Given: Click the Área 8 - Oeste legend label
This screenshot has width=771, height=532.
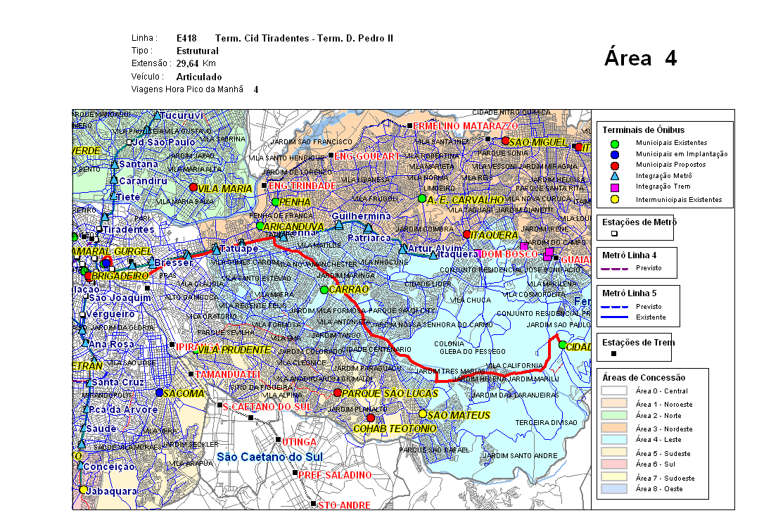Looking at the screenshot, I should coord(659,489).
